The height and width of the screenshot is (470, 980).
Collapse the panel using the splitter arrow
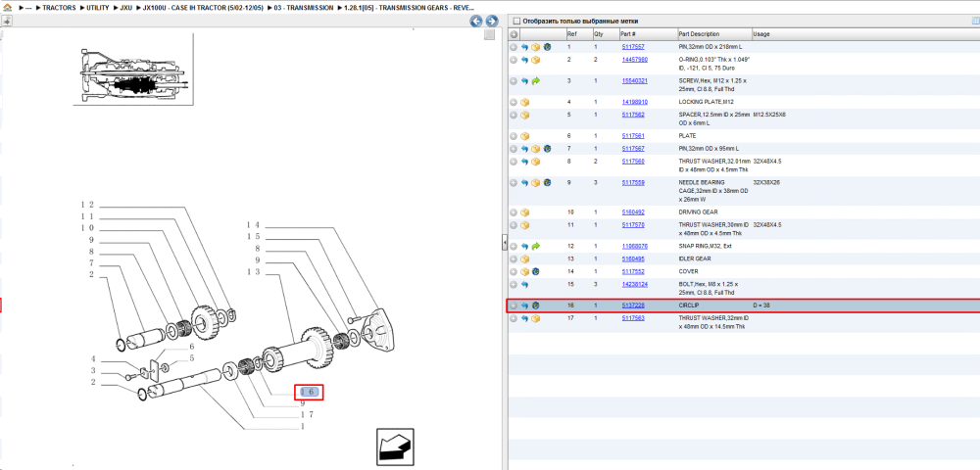505,243
